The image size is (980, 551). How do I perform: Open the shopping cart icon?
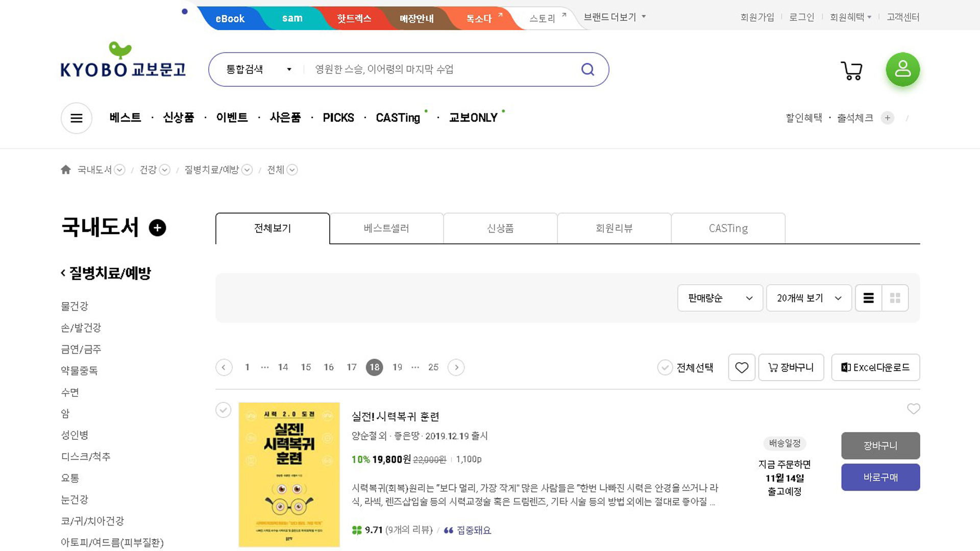point(851,70)
